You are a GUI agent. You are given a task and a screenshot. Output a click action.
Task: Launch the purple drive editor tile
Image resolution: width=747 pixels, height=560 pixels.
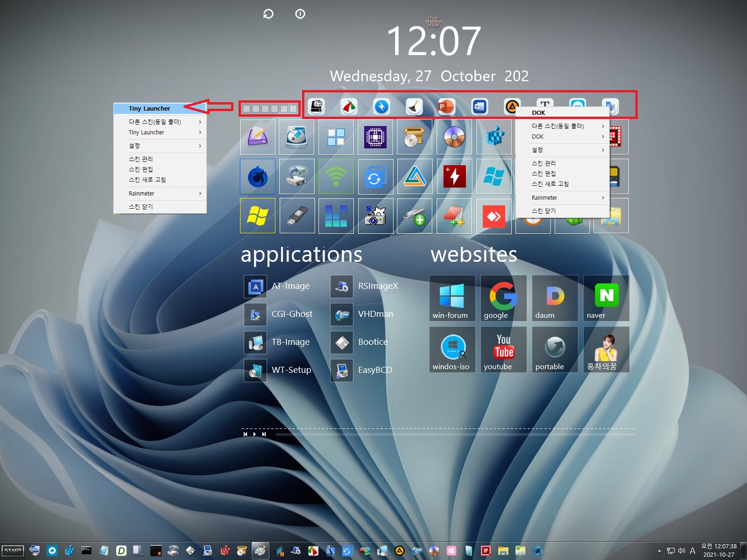258,137
